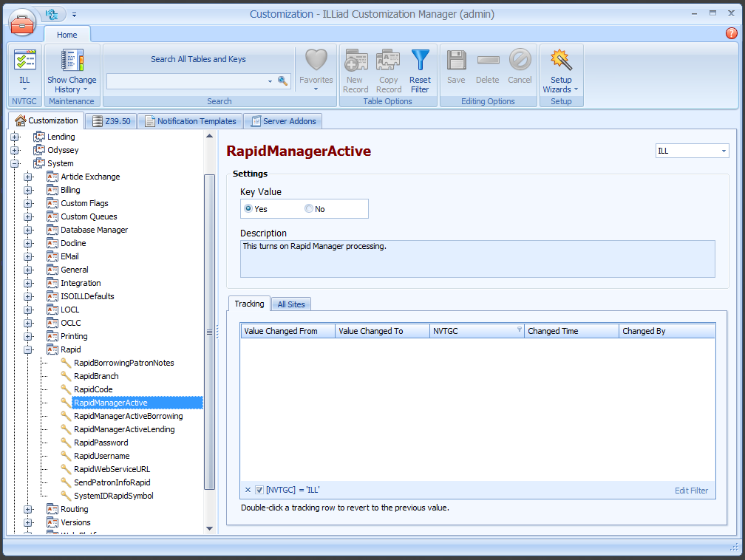Click the Edit Filter link
Image resolution: width=745 pixels, height=560 pixels.
[x=693, y=490]
